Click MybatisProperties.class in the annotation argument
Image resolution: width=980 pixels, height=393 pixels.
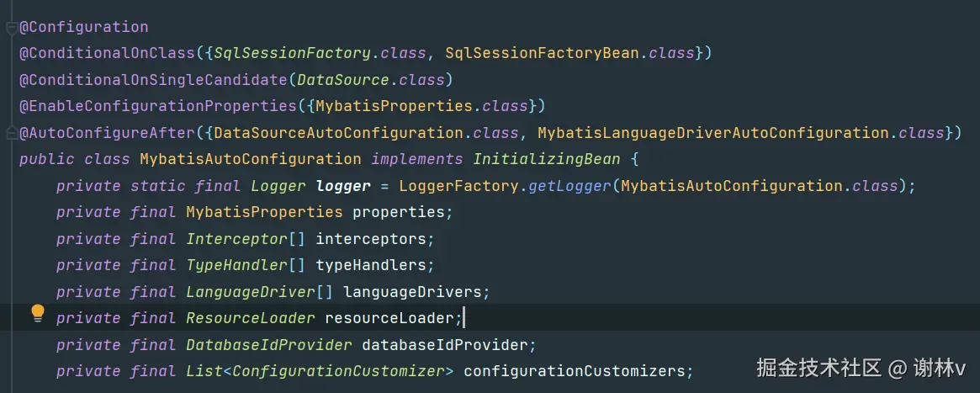tap(422, 106)
